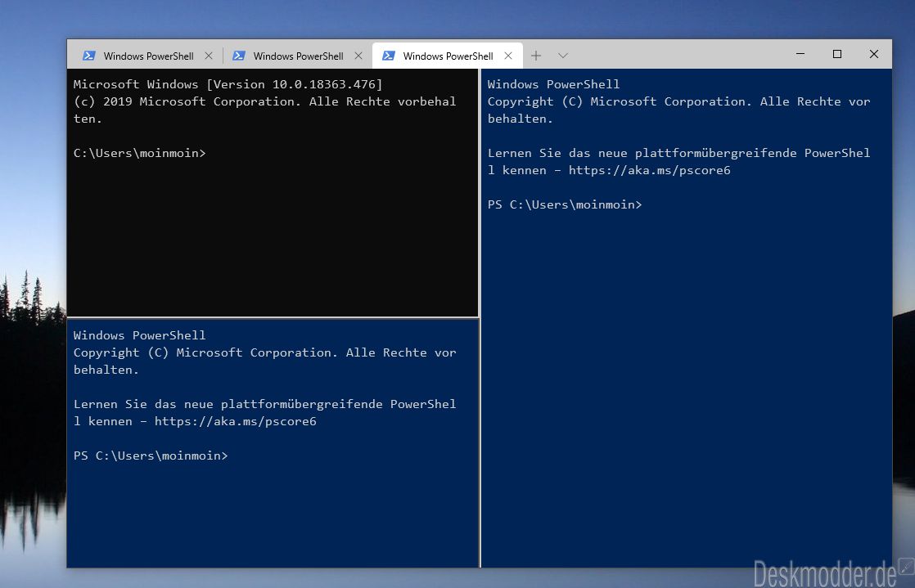Click PowerShell icon on the first tab
This screenshot has width=915, height=588.
pos(88,56)
